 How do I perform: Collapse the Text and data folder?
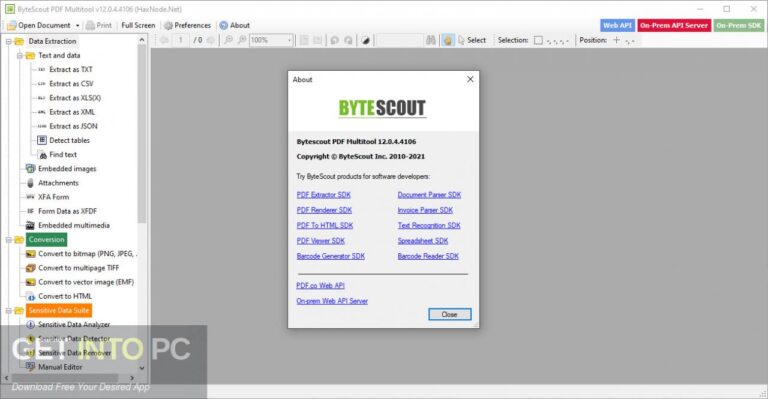pos(20,56)
